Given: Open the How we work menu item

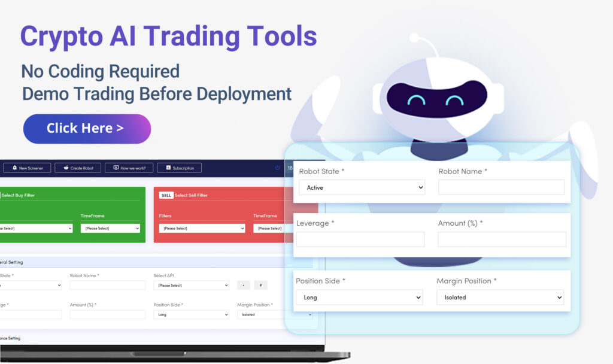Looking at the screenshot, I should pyautogui.click(x=129, y=168).
